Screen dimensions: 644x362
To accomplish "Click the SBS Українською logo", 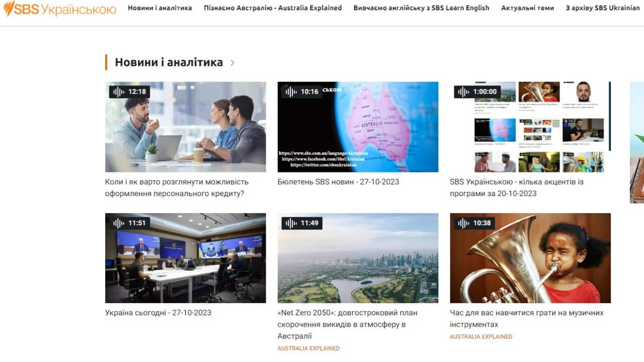I will click(59, 9).
